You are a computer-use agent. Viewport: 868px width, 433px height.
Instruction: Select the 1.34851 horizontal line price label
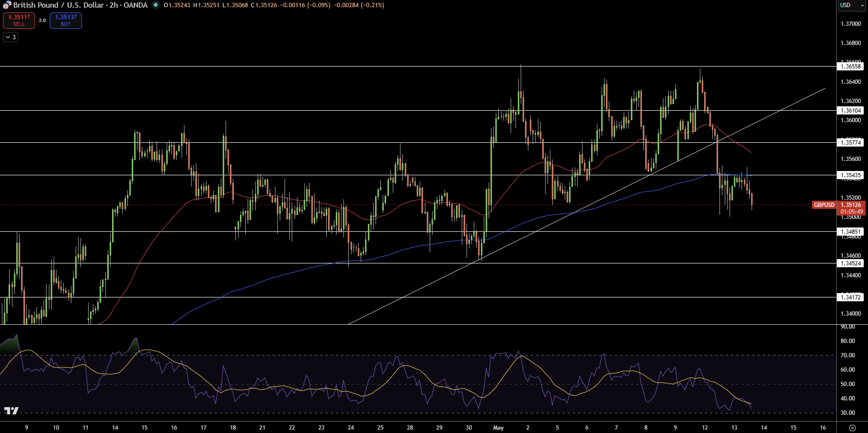pos(850,232)
